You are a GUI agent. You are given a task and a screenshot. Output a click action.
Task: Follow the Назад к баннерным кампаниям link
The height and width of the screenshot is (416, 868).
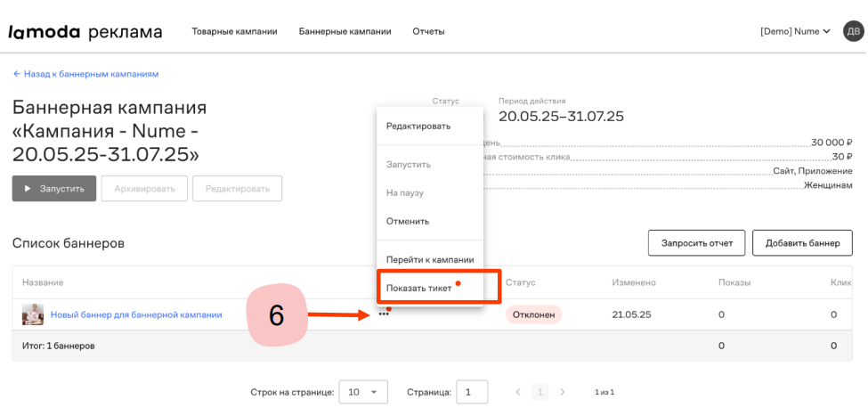pos(85,74)
